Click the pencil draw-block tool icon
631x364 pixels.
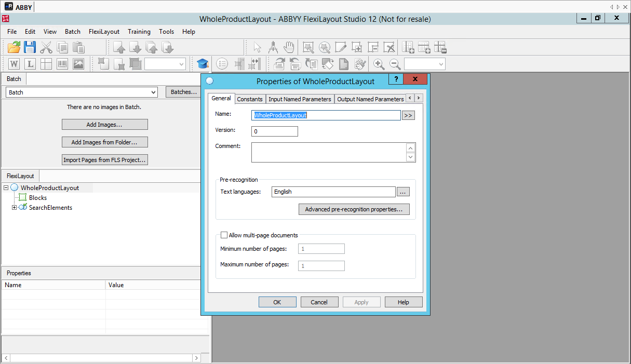click(341, 48)
